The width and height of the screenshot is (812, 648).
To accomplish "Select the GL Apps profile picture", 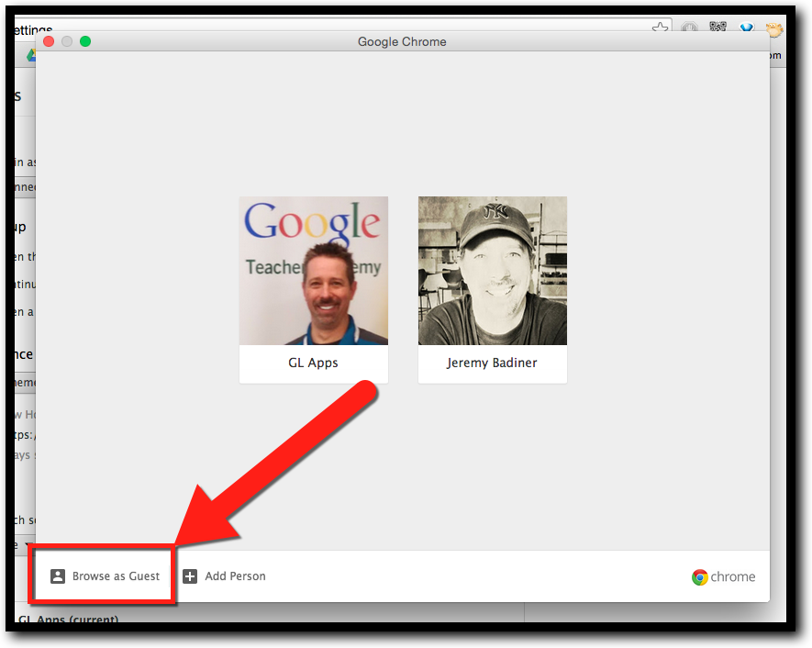I will click(x=313, y=271).
